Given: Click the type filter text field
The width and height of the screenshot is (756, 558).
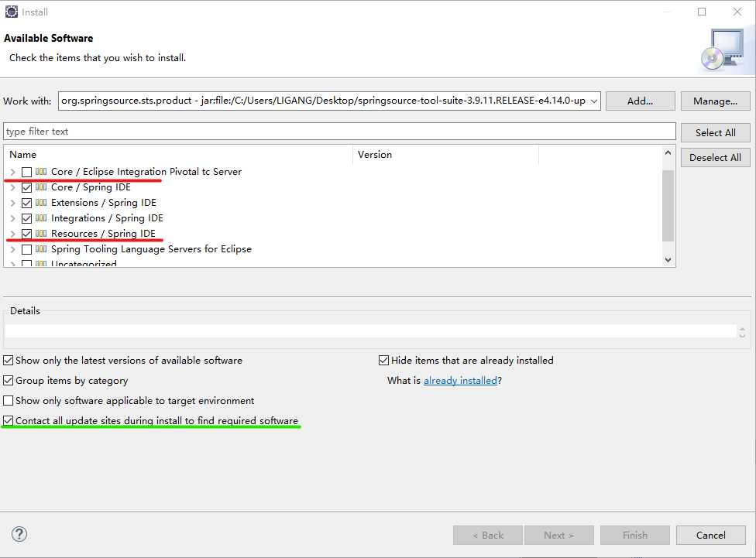Looking at the screenshot, I should (339, 132).
